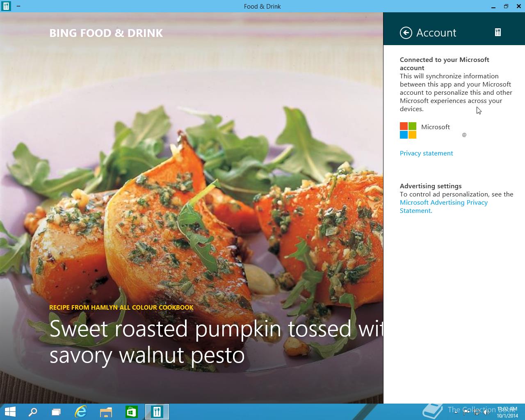This screenshot has height=420, width=525.
Task: Click the network tray icon
Action: pyautogui.click(x=477, y=412)
